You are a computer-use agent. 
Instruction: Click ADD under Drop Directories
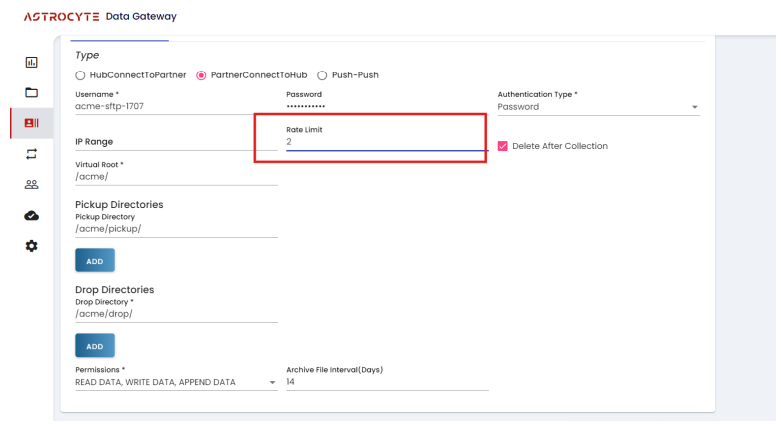pyautogui.click(x=95, y=346)
